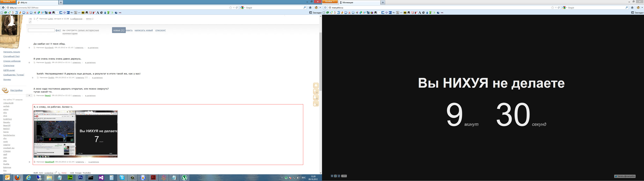Click 'написать новый' link
This screenshot has width=644, height=181.
pyautogui.click(x=144, y=30)
